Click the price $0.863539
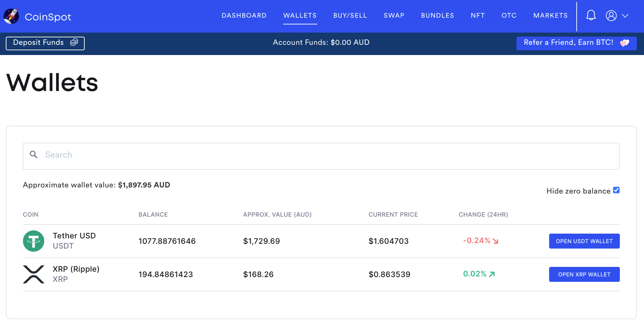This screenshot has width=644, height=327. click(389, 274)
